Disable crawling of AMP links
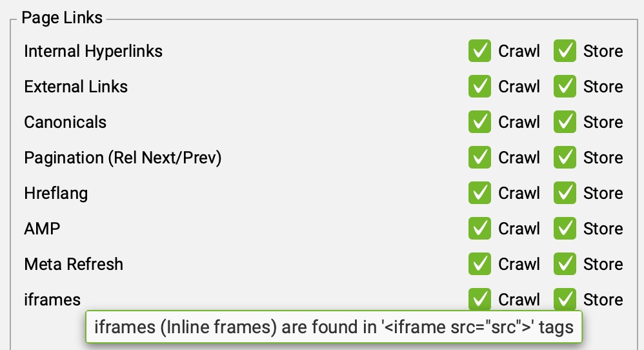 479,229
